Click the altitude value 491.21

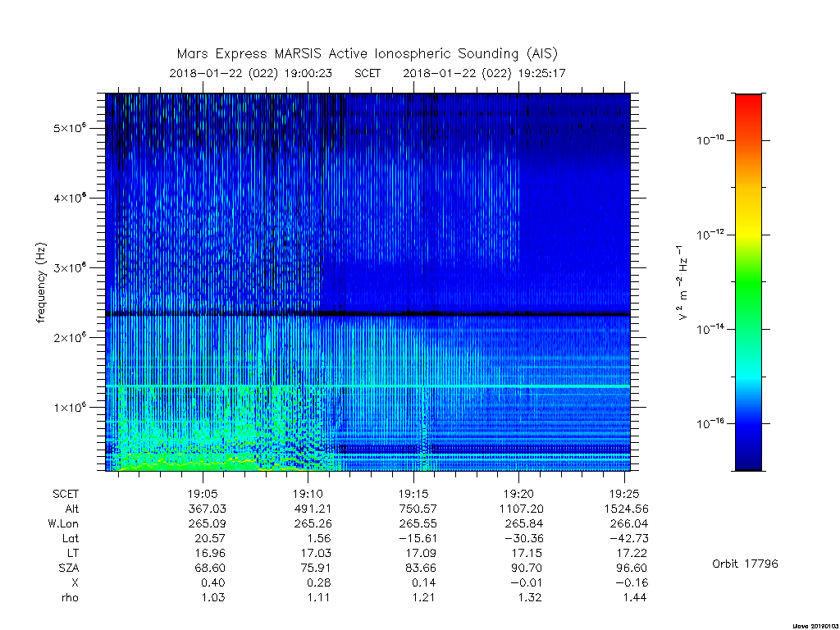tap(313, 509)
